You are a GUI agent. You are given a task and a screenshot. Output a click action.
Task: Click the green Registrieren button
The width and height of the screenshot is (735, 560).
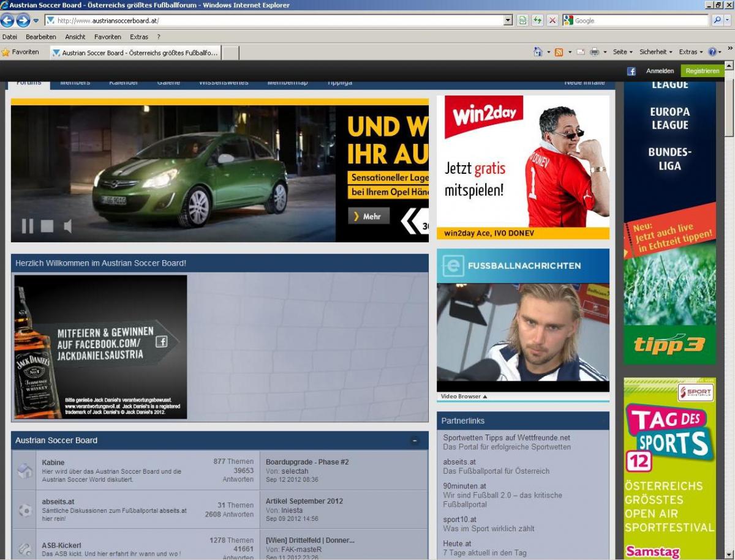click(703, 71)
